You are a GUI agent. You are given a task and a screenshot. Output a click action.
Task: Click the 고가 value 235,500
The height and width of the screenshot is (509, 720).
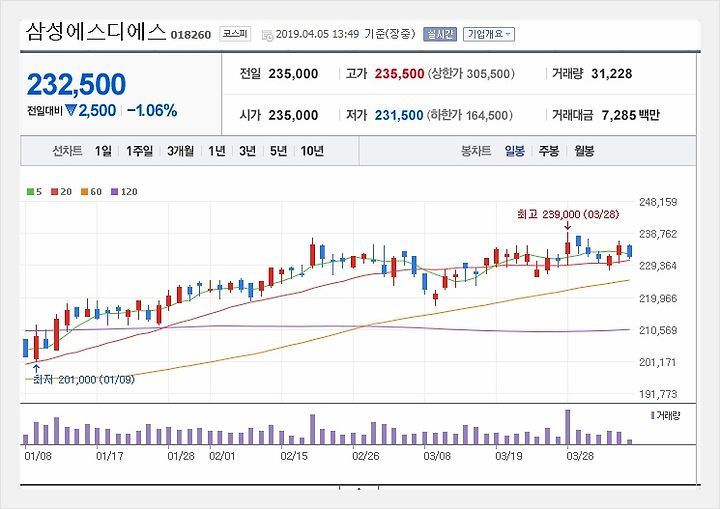(399, 74)
